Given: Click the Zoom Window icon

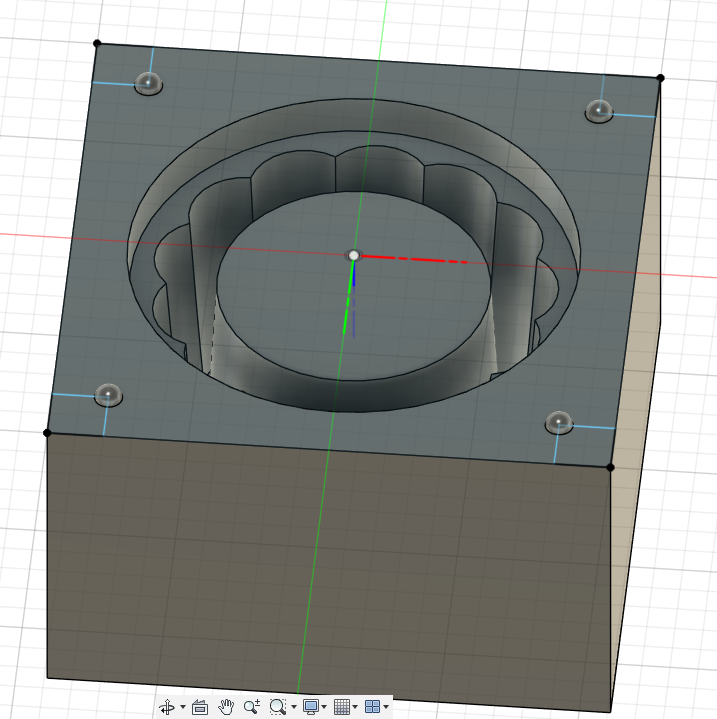Looking at the screenshot, I should [278, 707].
